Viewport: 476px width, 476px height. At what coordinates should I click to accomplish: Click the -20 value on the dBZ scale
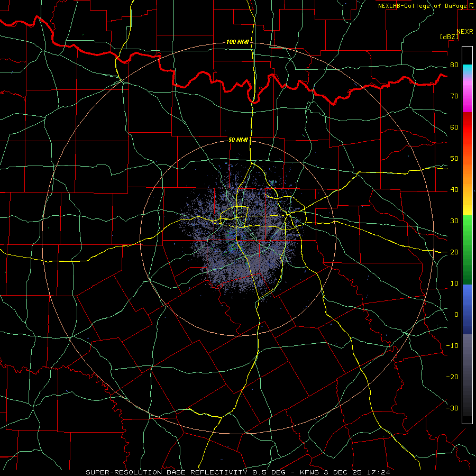click(452, 377)
